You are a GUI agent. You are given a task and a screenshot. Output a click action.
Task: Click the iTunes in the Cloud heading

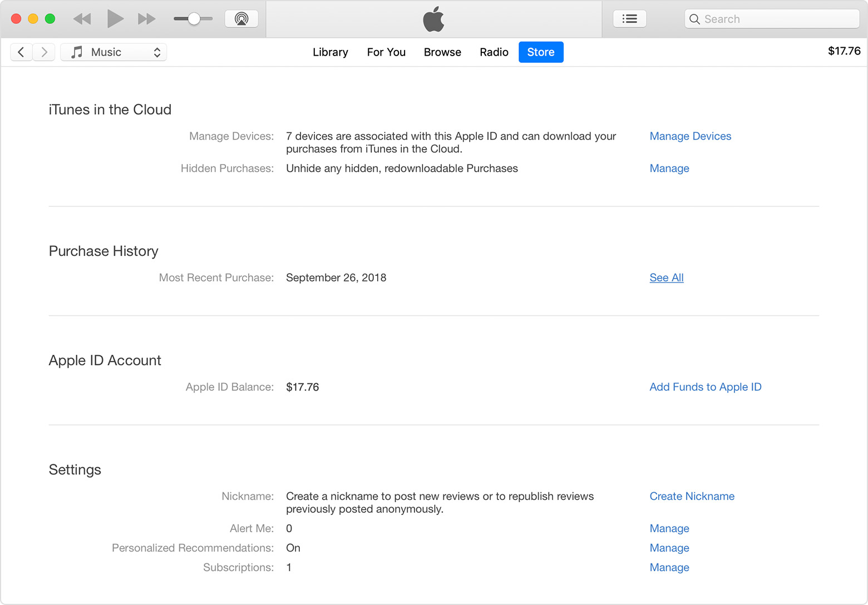point(110,110)
